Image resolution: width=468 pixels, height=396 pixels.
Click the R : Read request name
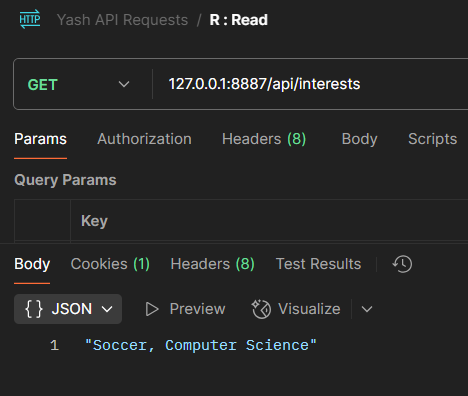tap(238, 20)
